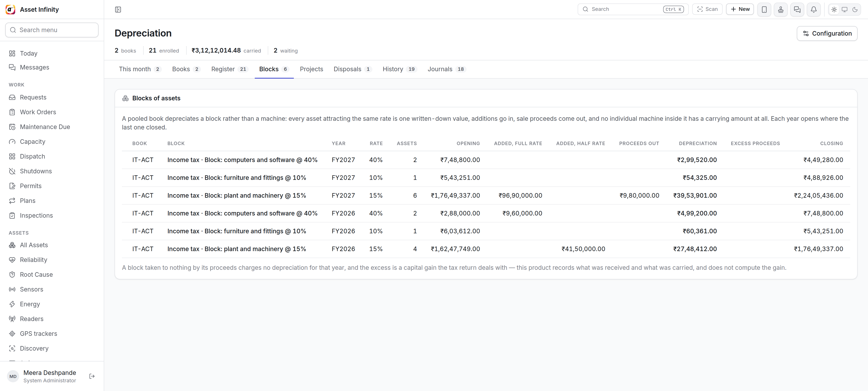
Task: Go to Messages in the sidebar
Action: 52,67
